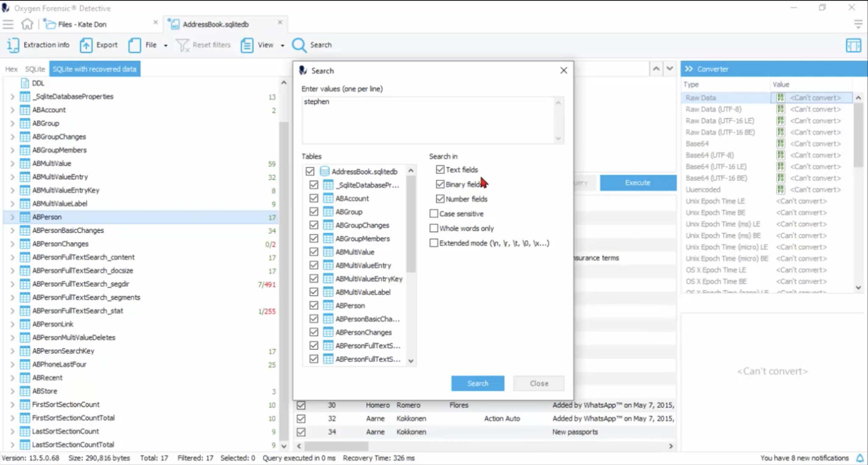
Task: Click the notifications bell in status bar
Action: point(860,458)
